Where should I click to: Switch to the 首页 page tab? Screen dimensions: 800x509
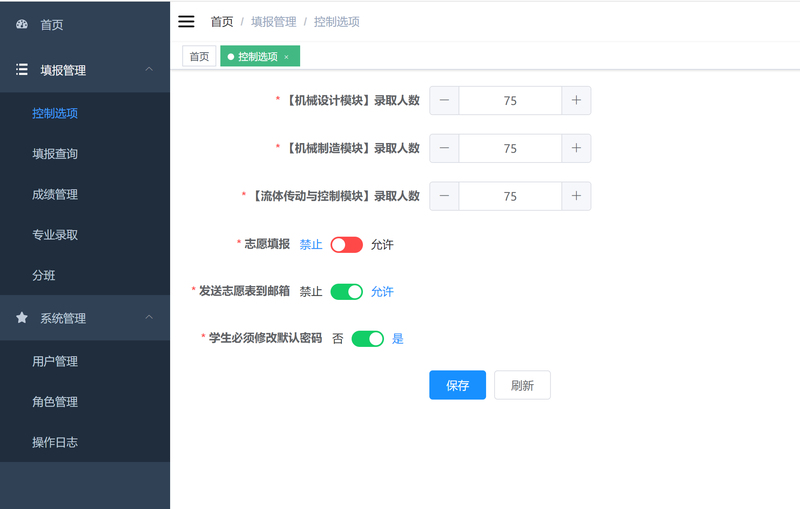click(199, 56)
